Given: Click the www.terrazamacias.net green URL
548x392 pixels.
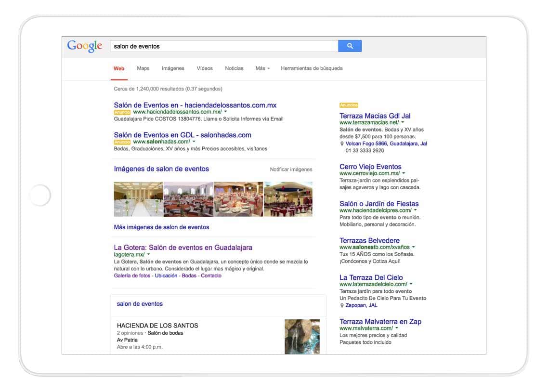Looking at the screenshot, I should (369, 122).
